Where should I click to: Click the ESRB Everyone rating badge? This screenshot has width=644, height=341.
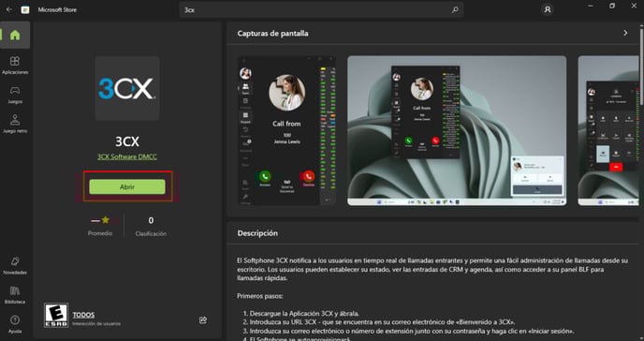[x=56, y=315]
